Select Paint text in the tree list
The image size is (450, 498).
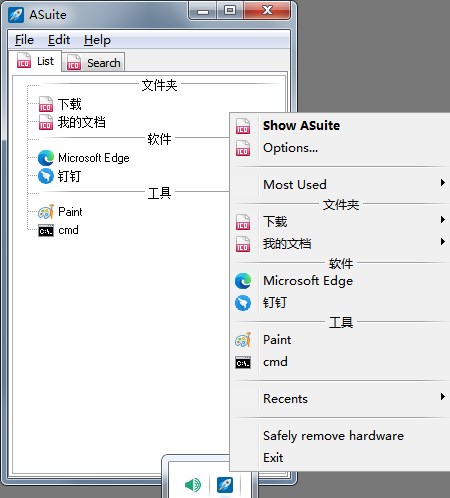70,212
